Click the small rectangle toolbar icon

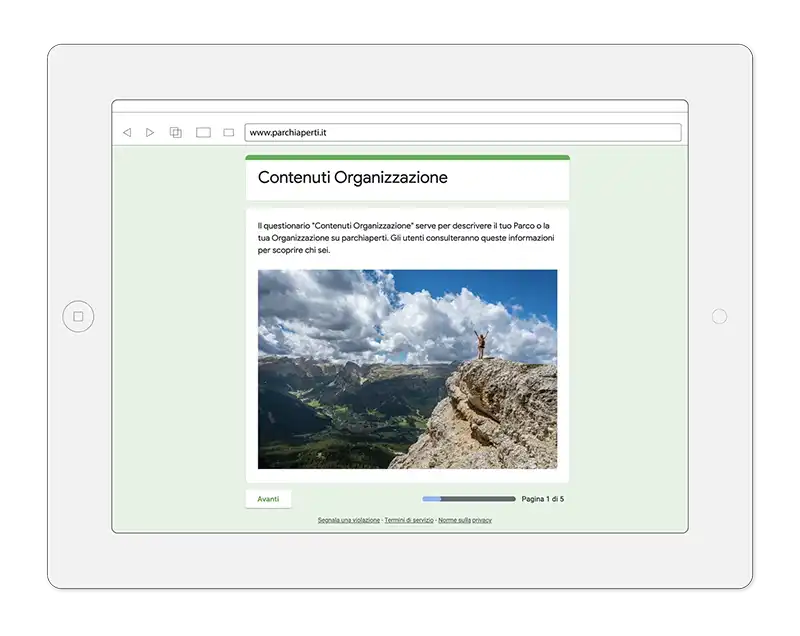pos(228,132)
